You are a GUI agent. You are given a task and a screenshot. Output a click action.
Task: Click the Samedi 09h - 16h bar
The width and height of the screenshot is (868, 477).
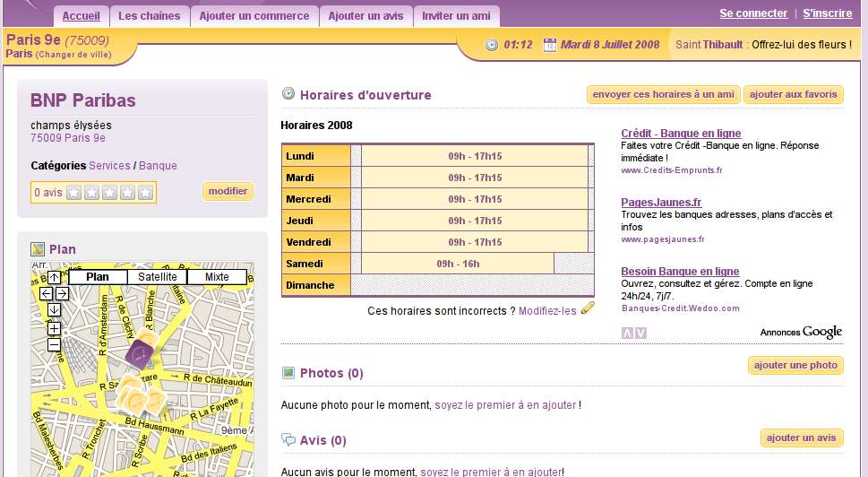(457, 264)
